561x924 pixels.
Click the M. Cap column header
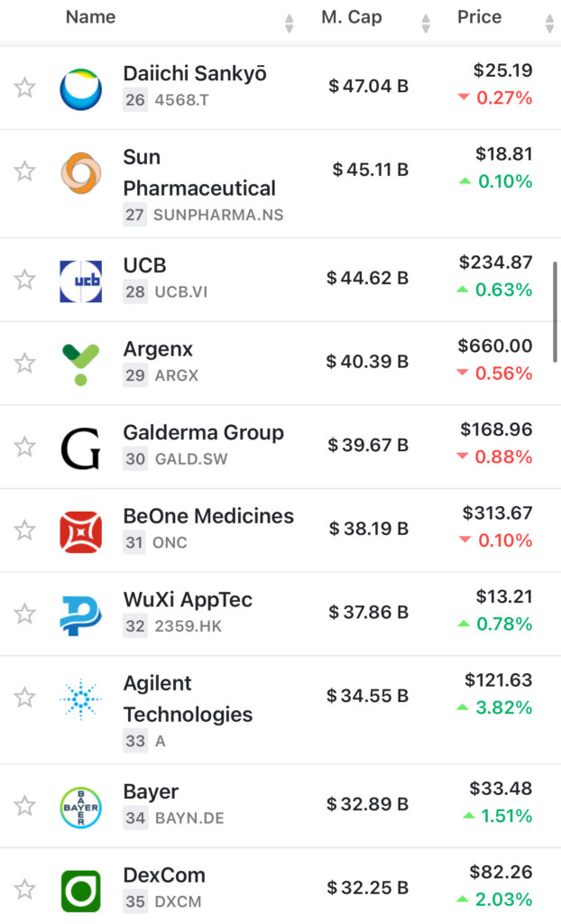point(351,17)
